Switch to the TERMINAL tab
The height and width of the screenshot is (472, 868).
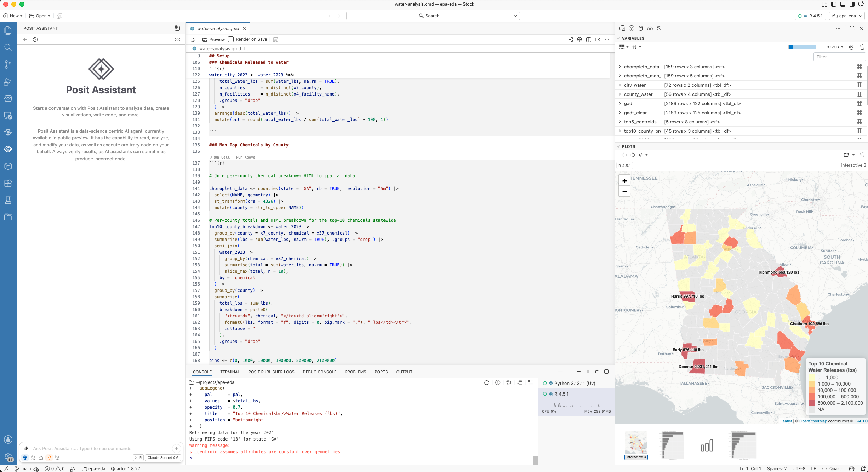click(230, 372)
